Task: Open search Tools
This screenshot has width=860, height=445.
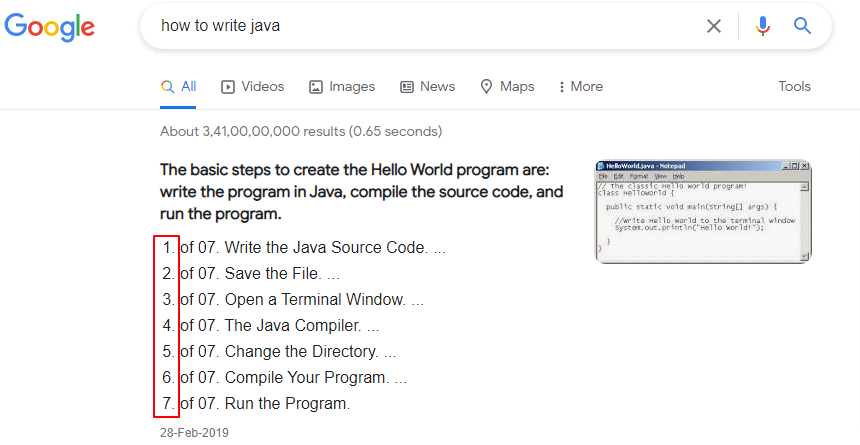Action: click(794, 87)
